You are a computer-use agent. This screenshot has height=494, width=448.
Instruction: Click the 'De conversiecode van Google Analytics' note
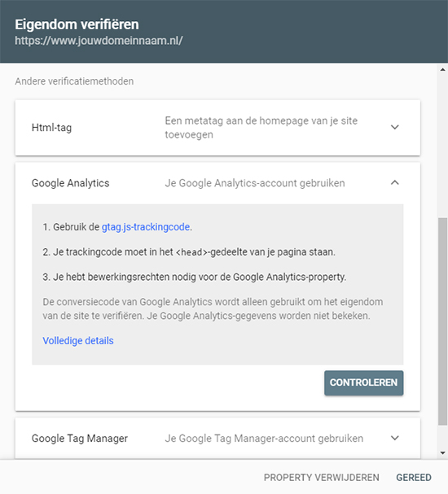[x=213, y=308]
